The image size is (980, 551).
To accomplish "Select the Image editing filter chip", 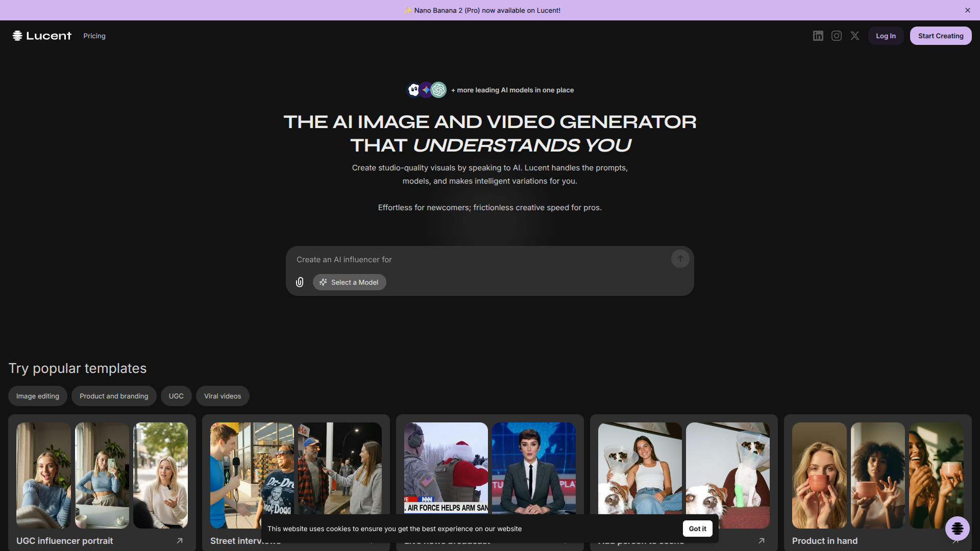I will click(37, 396).
